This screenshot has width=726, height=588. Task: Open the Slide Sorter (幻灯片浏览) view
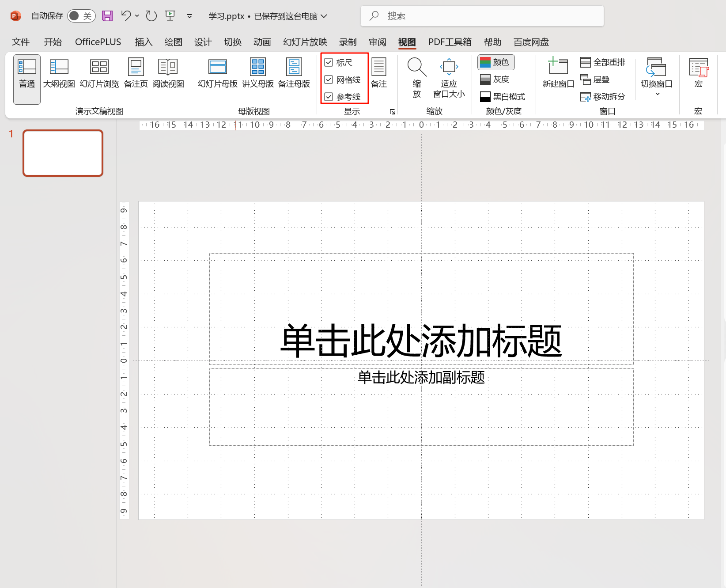coord(99,73)
